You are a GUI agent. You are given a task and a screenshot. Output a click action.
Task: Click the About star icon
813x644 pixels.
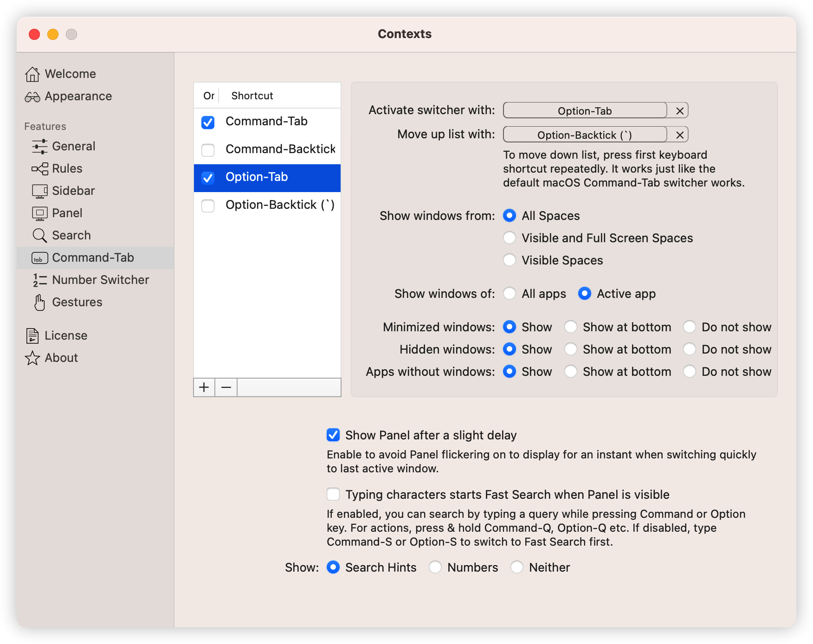click(x=32, y=358)
